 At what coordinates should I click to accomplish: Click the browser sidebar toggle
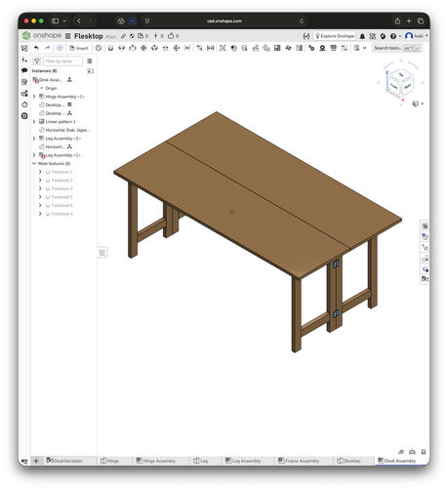(56, 20)
